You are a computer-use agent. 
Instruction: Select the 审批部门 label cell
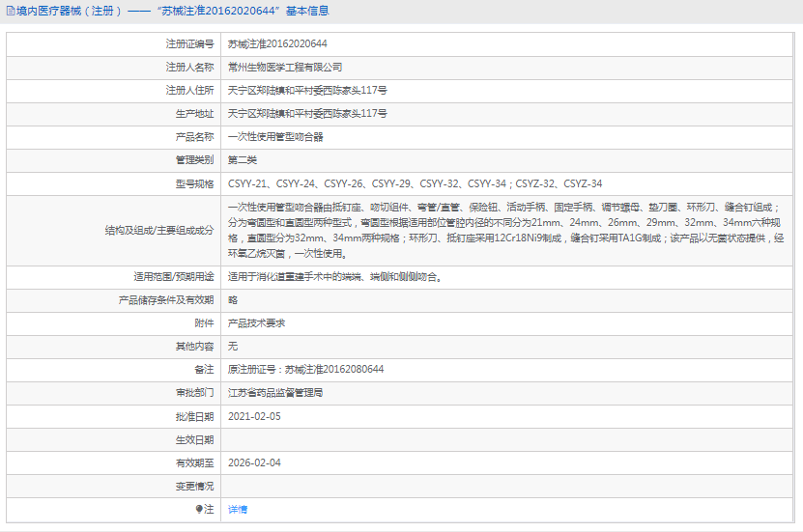coord(114,393)
